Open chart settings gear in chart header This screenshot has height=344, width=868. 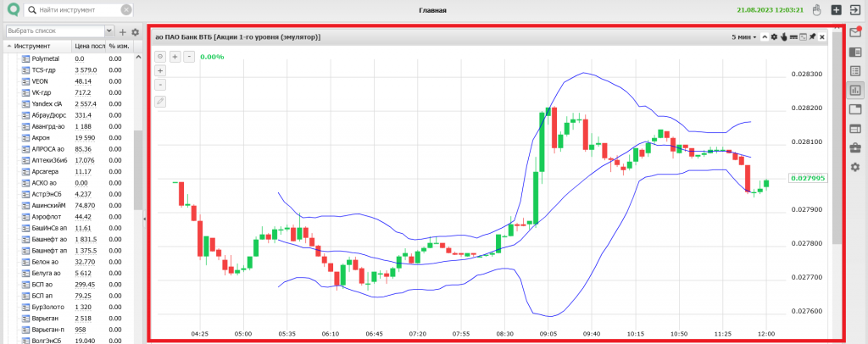point(773,37)
